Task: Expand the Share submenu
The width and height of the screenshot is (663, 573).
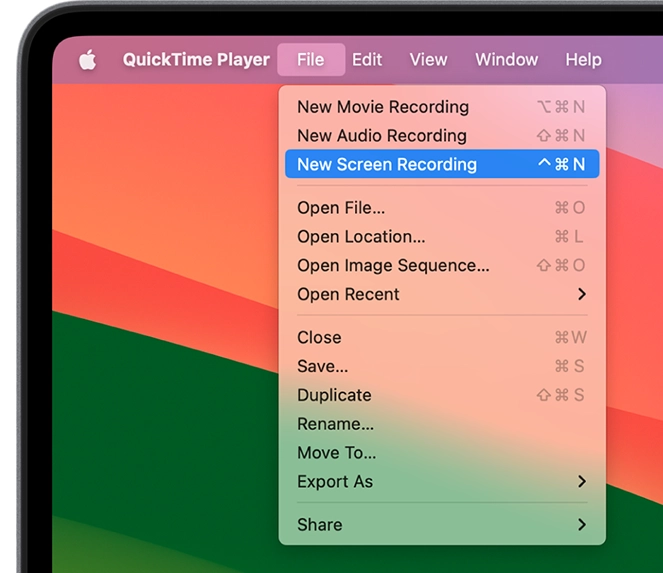Action: (442, 525)
